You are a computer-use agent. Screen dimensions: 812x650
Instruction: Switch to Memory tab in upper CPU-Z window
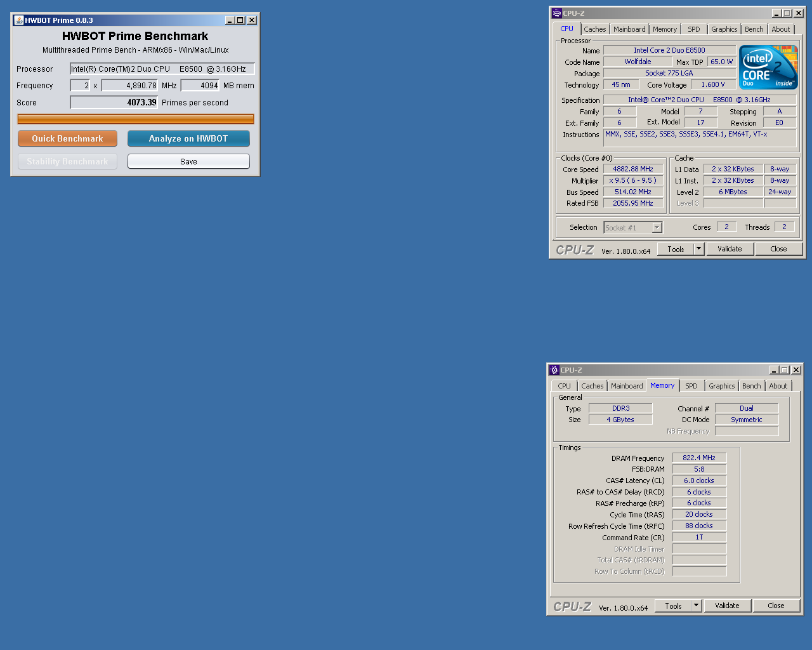point(665,29)
